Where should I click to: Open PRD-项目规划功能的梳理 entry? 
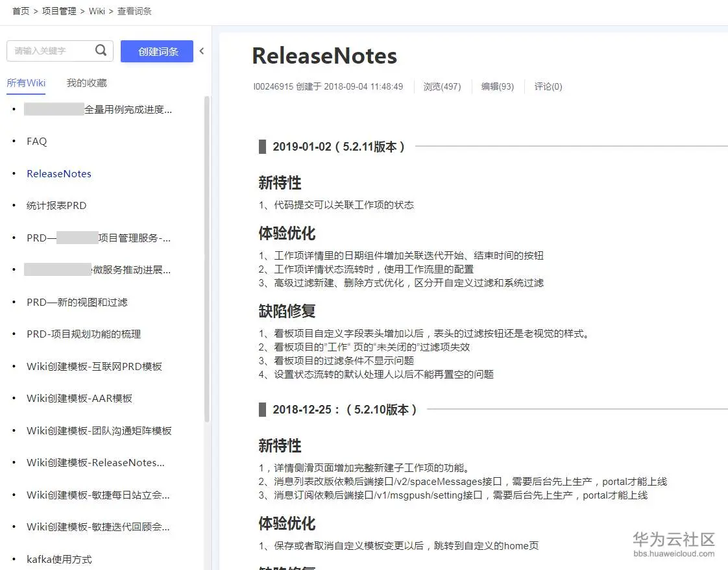click(x=84, y=334)
